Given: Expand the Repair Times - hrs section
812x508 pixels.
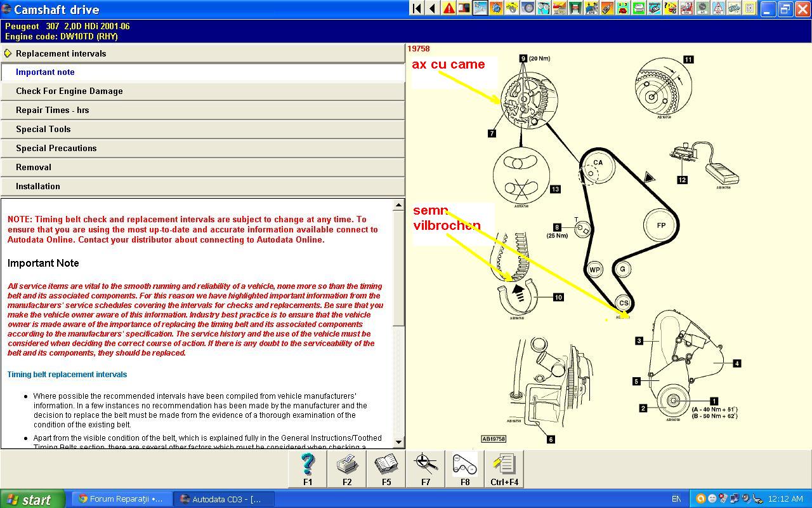Looking at the screenshot, I should coord(52,110).
